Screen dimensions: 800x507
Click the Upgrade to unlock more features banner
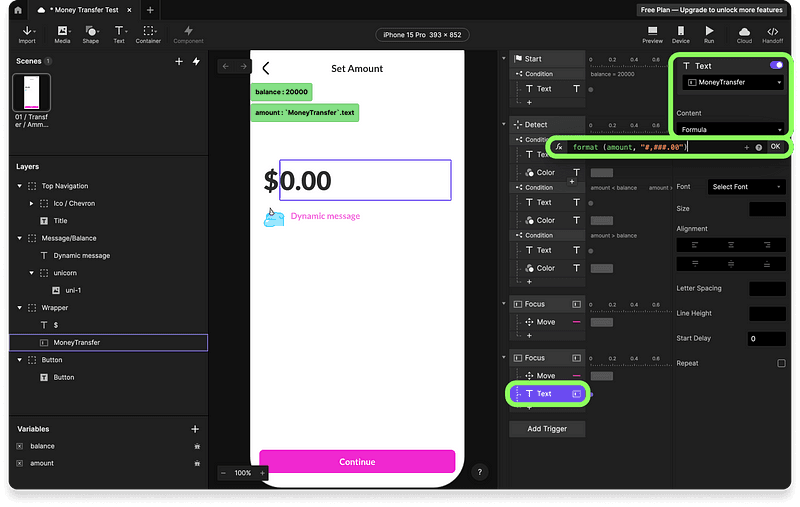coord(711,10)
